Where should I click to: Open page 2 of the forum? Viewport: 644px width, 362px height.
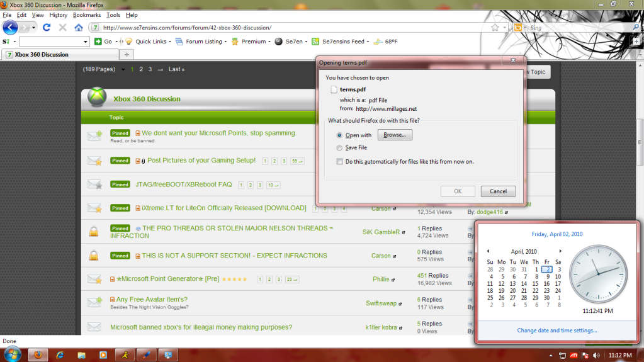pos(141,69)
